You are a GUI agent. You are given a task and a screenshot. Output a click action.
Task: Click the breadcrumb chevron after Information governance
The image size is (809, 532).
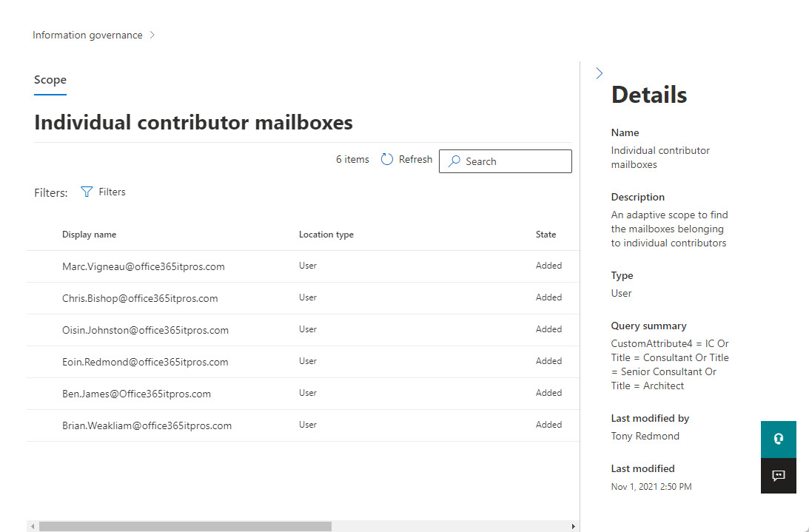click(x=152, y=34)
